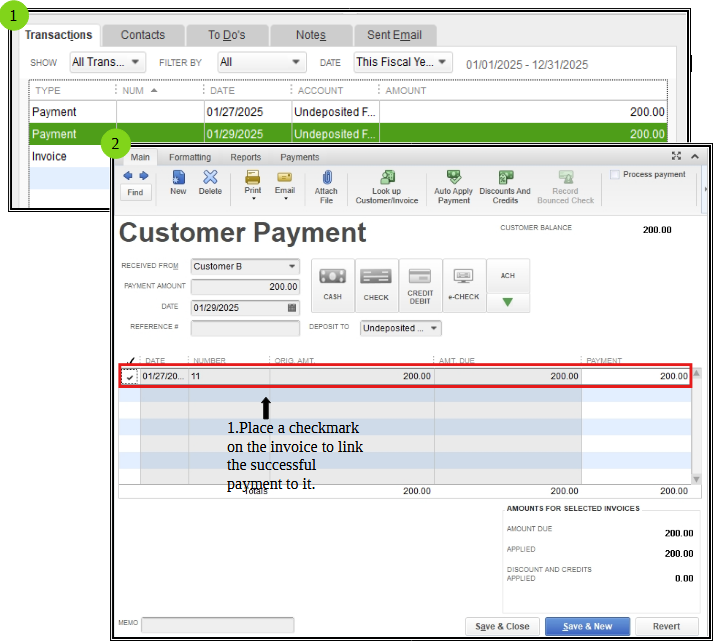Open the To Do's tab
Viewport: 714px width, 643px height.
(x=227, y=35)
